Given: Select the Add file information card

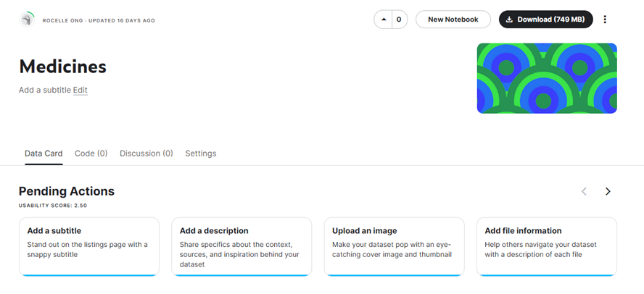Looking at the screenshot, I should click(546, 246).
